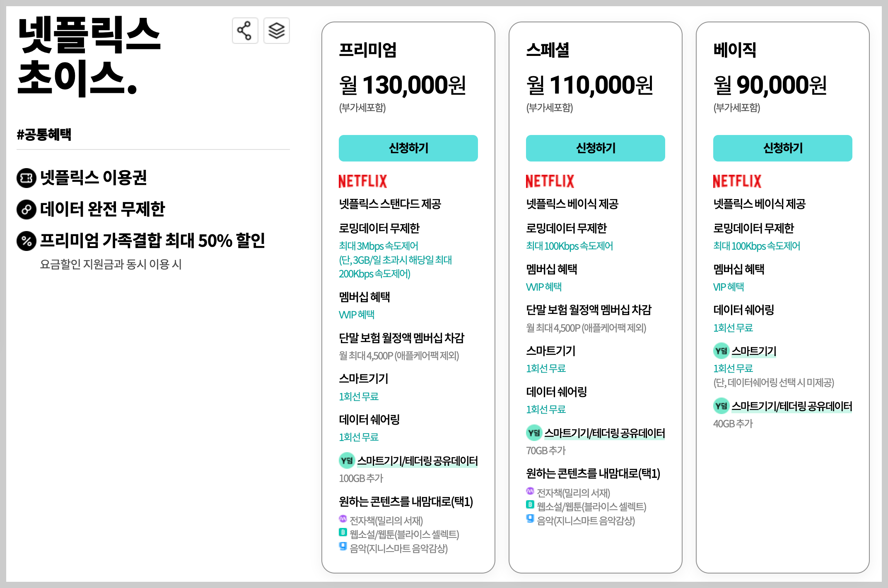Image resolution: width=888 pixels, height=588 pixels.
Task: Click the 프리미엄 plan title
Action: click(367, 50)
